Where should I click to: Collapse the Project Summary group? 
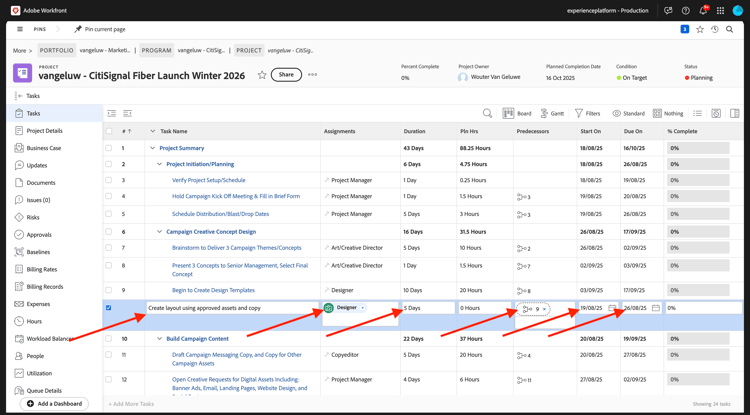[x=153, y=148]
